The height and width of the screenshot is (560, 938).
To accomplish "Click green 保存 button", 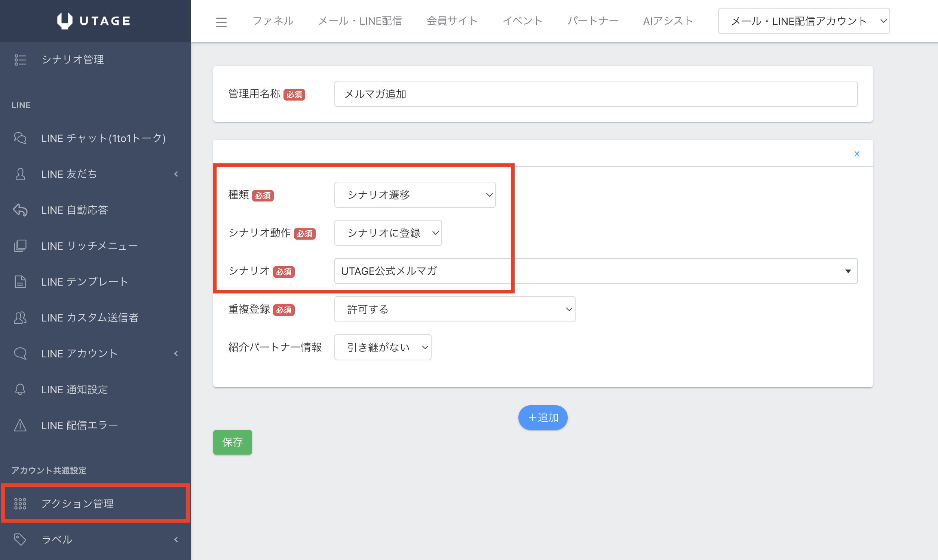I will tap(232, 442).
